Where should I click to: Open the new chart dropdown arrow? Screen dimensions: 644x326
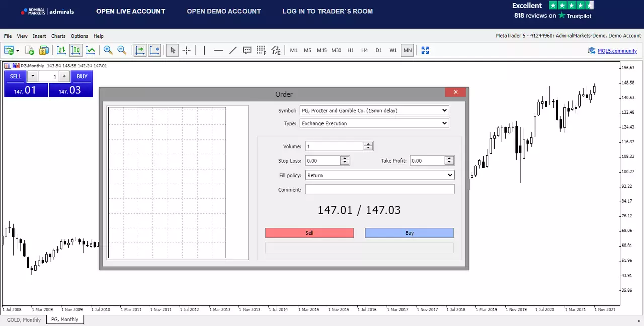pyautogui.click(x=18, y=50)
